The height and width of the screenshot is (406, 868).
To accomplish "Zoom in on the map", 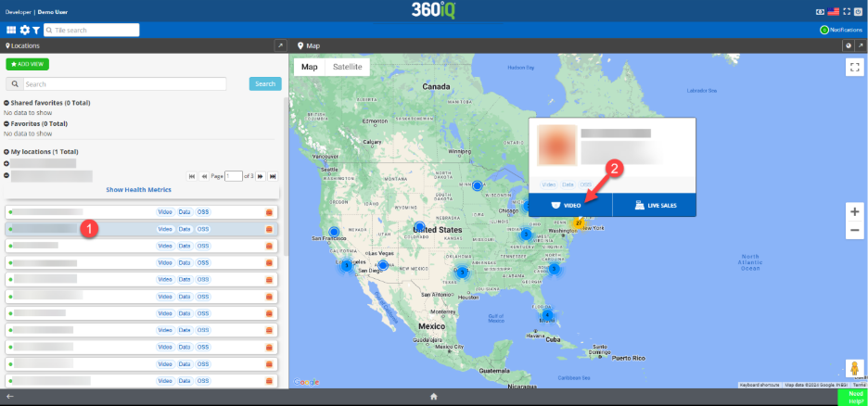I will pyautogui.click(x=854, y=211).
